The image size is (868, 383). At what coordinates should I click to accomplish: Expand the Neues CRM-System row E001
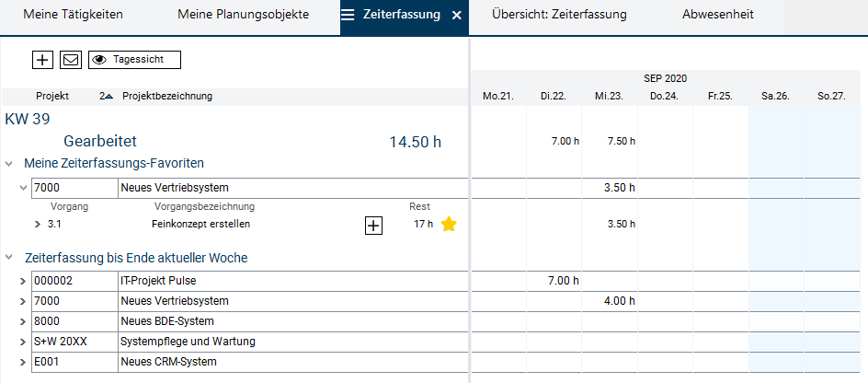point(23,362)
